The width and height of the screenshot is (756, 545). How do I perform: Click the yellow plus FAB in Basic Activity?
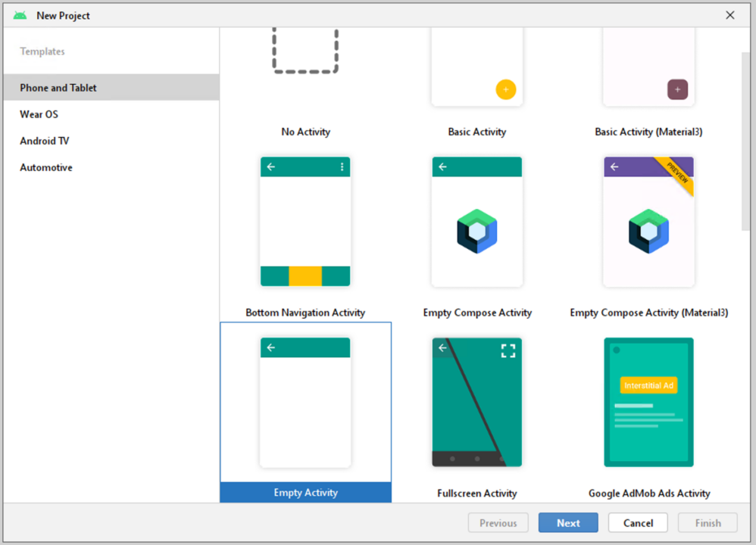506,89
